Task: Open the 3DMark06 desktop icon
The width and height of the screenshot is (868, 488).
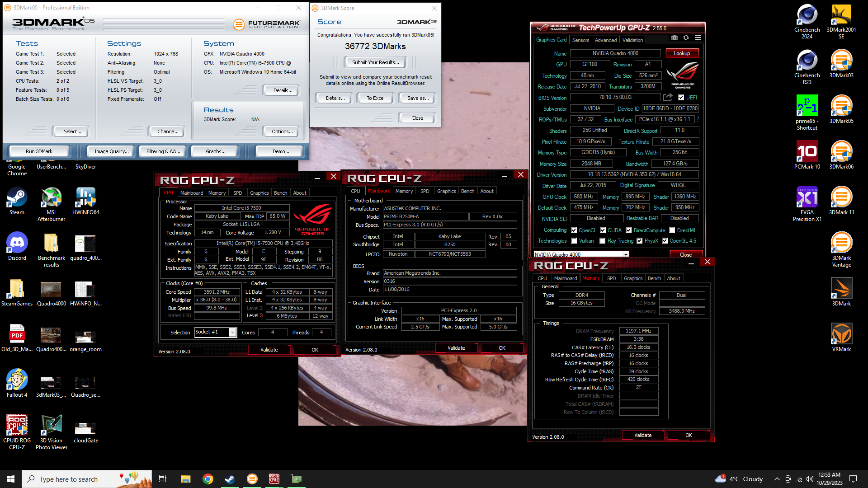Action: [841, 155]
